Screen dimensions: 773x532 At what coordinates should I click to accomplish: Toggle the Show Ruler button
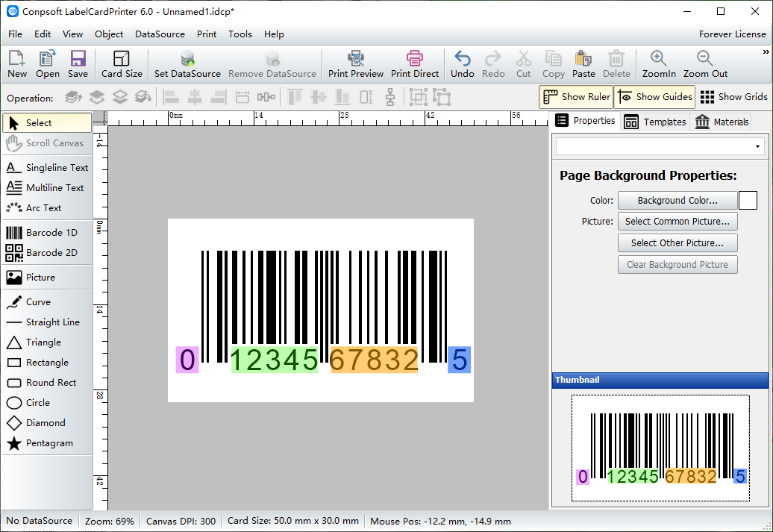(576, 97)
